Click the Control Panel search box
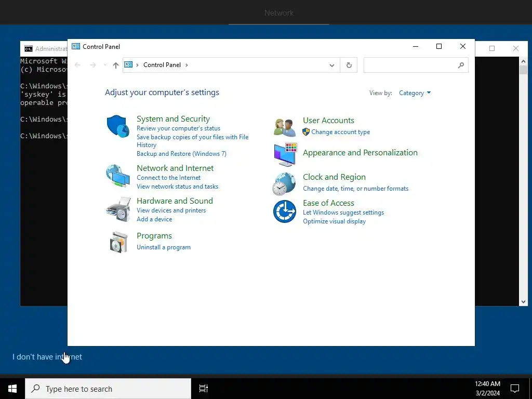This screenshot has height=399, width=532. click(x=416, y=65)
